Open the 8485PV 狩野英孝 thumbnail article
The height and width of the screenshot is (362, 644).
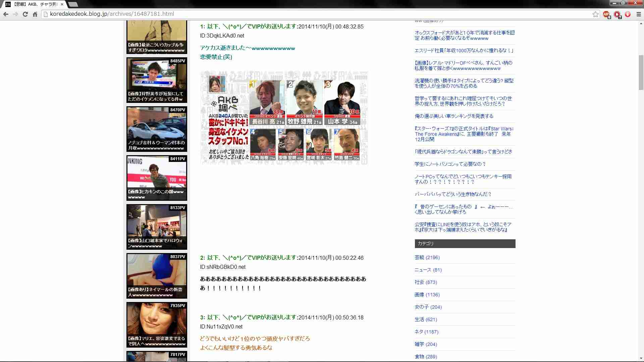pos(157,80)
